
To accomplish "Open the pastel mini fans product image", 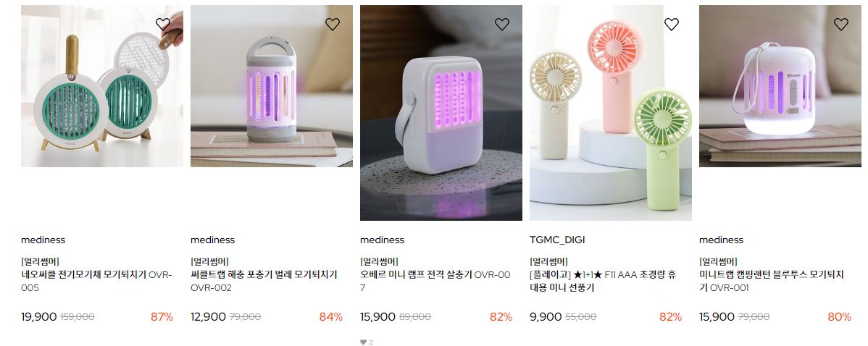I will (x=611, y=113).
